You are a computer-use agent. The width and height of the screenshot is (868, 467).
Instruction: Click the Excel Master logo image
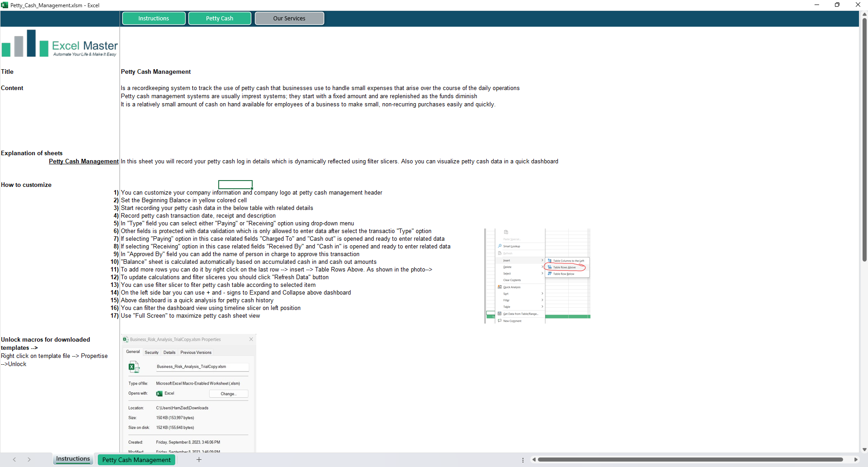click(x=59, y=44)
